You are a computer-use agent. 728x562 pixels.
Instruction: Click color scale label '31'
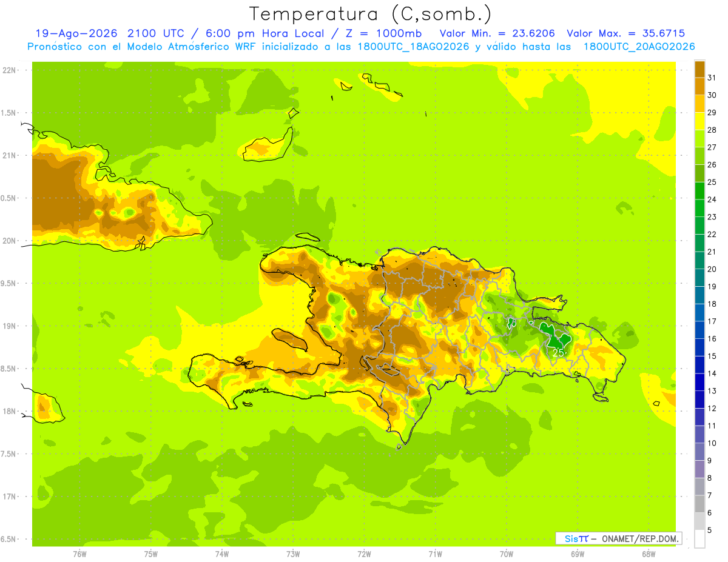click(712, 77)
